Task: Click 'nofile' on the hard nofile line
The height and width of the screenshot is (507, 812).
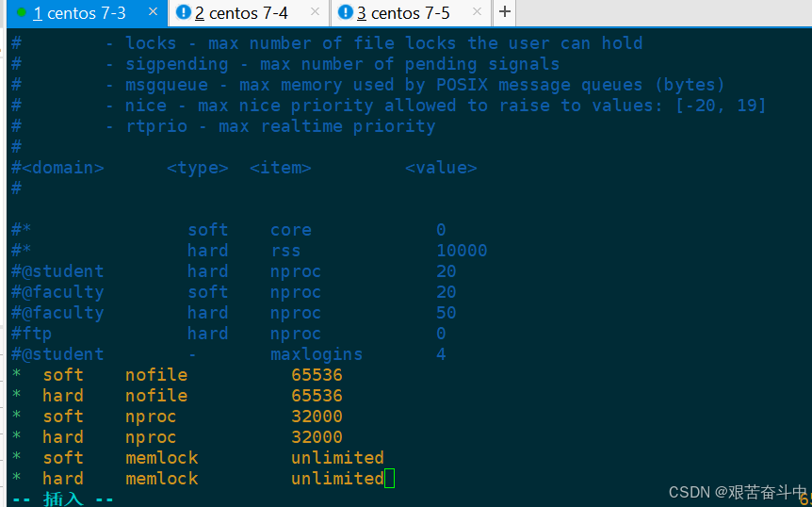Action: click(155, 396)
